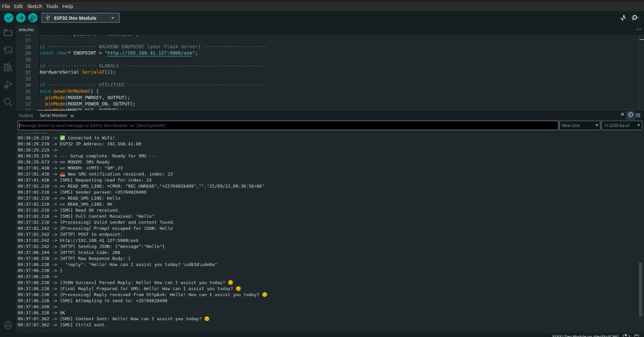
Task: Open the File menu
Action: tap(6, 6)
